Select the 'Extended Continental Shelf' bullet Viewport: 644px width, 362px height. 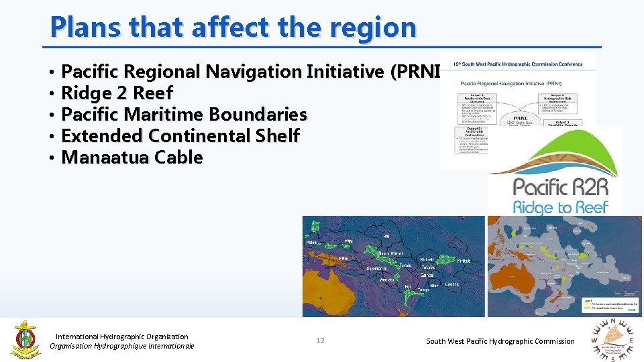180,136
